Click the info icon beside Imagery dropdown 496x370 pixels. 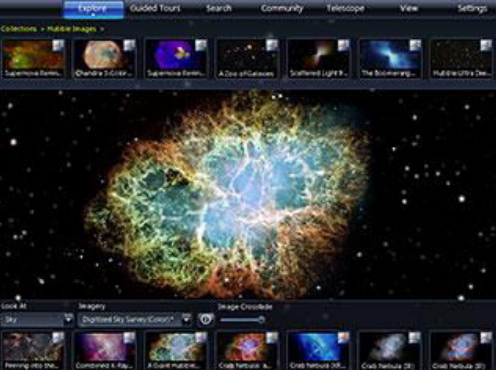click(x=206, y=319)
